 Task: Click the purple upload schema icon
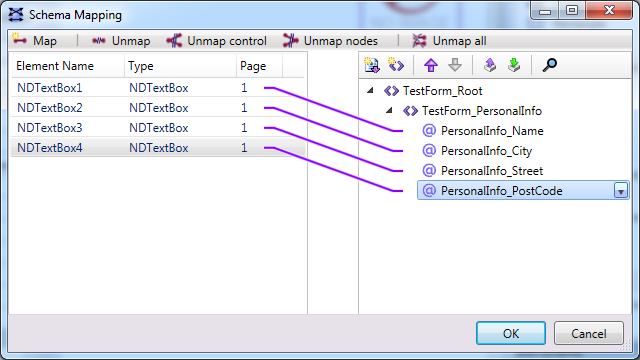[490, 65]
